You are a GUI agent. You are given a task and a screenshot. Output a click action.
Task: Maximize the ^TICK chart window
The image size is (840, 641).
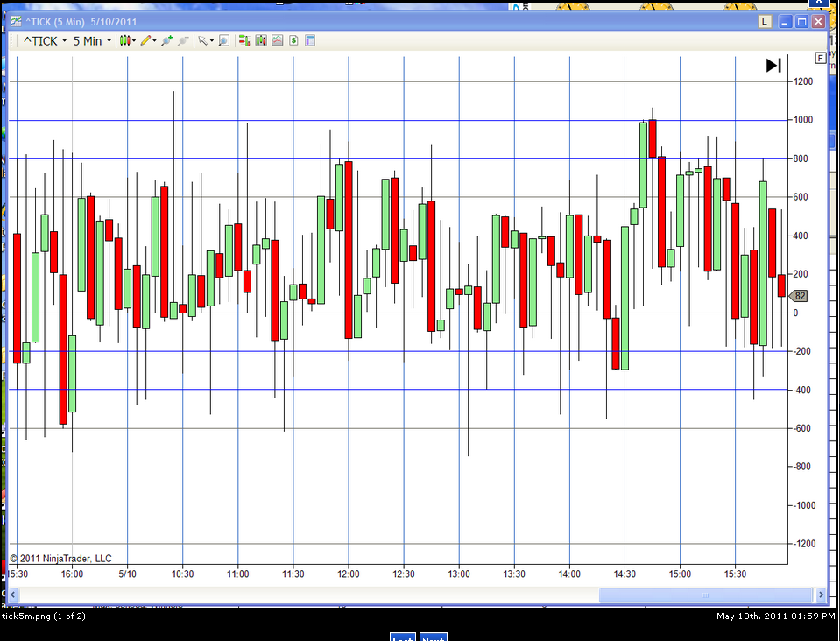pyautogui.click(x=802, y=21)
